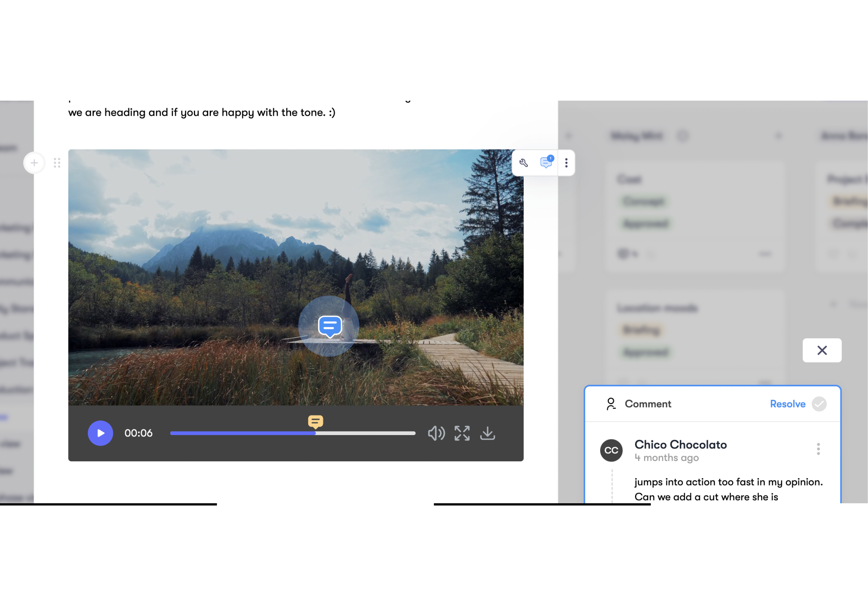
Task: Check the resolve checkmark circle
Action: click(819, 404)
